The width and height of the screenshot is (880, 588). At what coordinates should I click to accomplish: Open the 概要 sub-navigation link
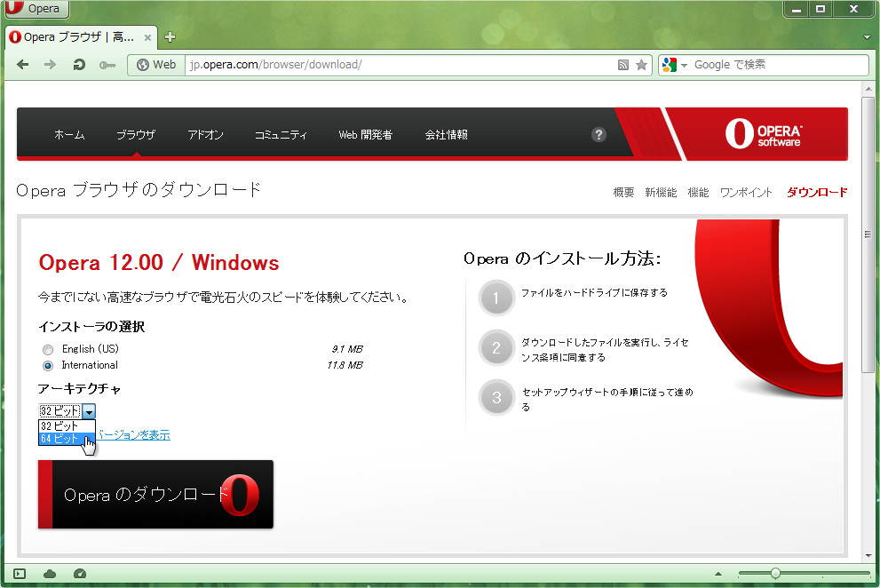click(x=623, y=193)
